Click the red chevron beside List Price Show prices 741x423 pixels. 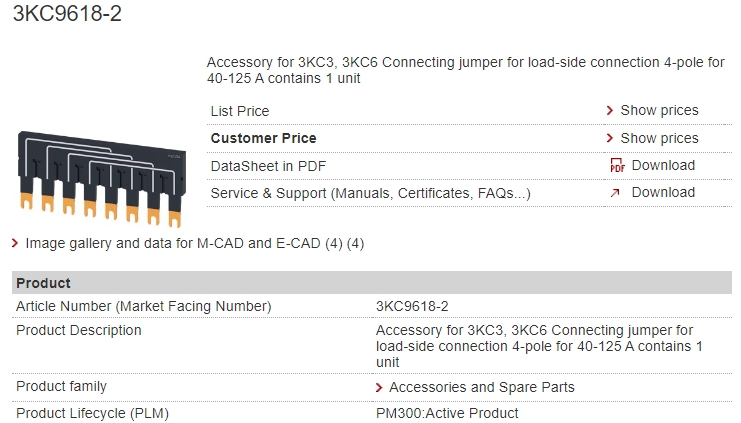(x=610, y=111)
